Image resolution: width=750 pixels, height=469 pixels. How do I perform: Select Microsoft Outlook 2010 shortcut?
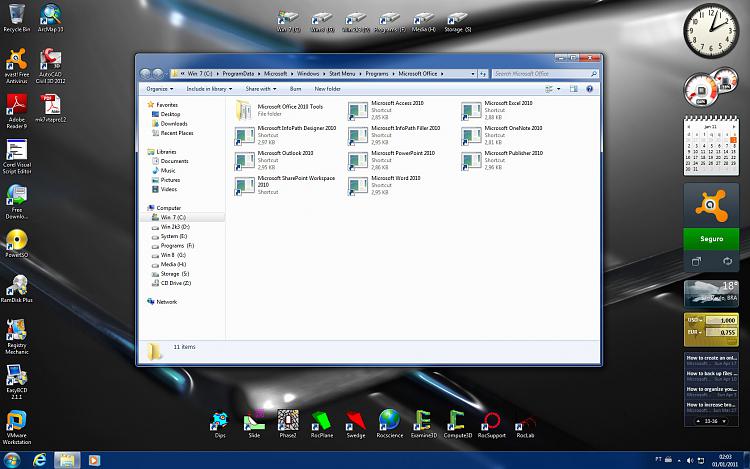click(275, 160)
